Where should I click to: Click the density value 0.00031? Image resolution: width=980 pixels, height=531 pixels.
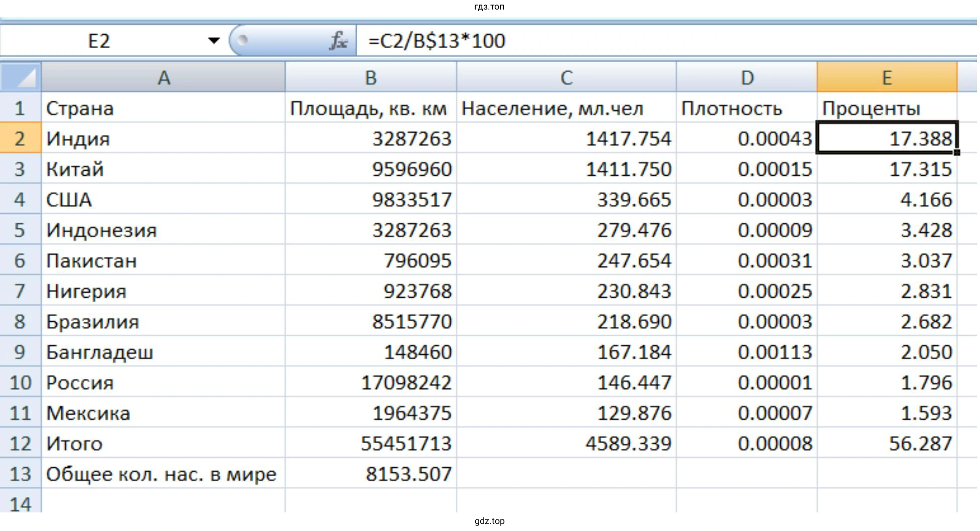(x=747, y=261)
